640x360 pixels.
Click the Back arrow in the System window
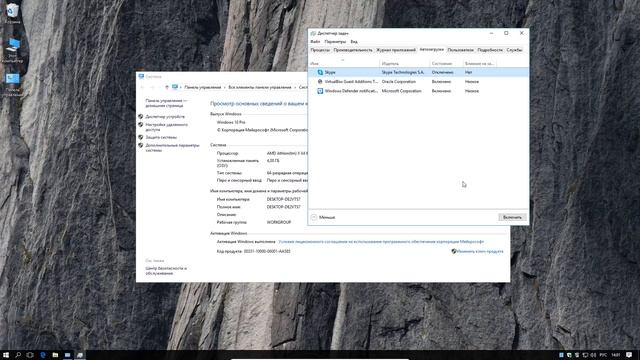[142, 87]
